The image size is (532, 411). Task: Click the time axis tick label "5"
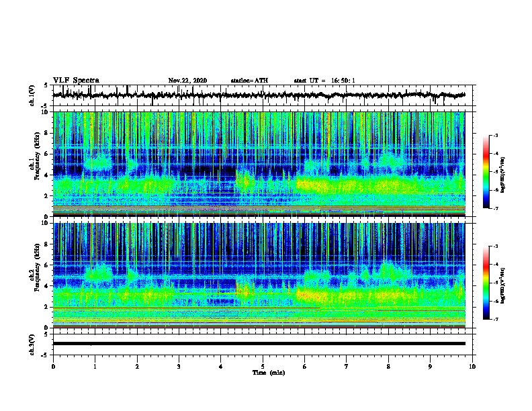pyautogui.click(x=263, y=367)
